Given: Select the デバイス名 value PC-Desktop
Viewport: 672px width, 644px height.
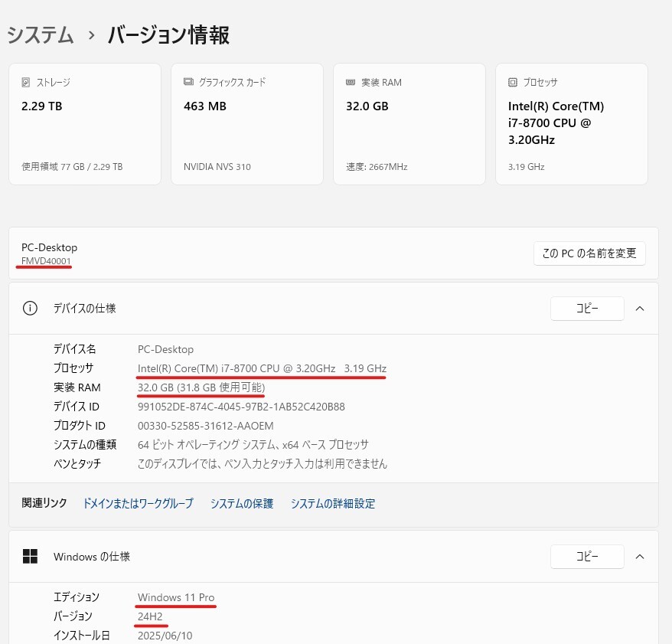Looking at the screenshot, I should 165,349.
